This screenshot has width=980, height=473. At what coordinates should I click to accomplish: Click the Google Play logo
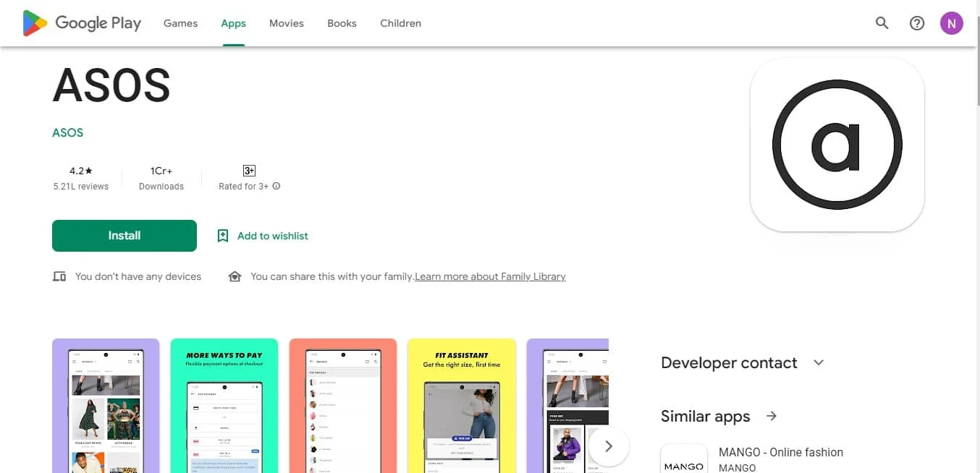point(82,23)
